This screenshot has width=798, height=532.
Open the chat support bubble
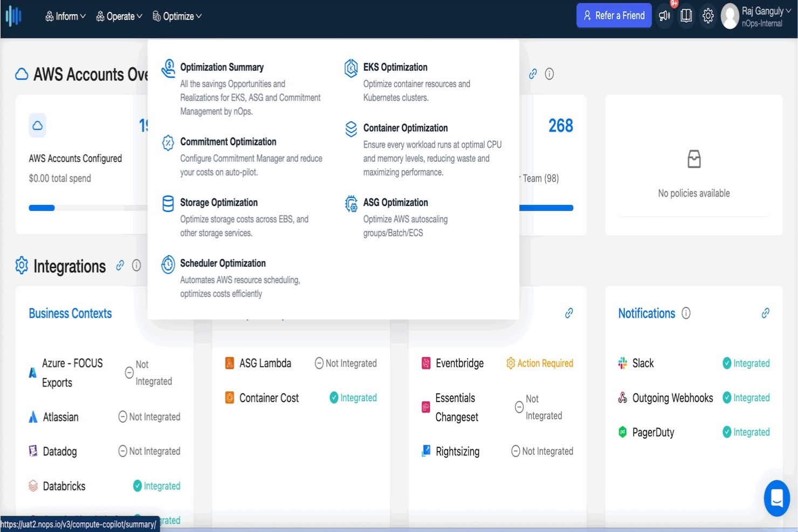pos(777,498)
